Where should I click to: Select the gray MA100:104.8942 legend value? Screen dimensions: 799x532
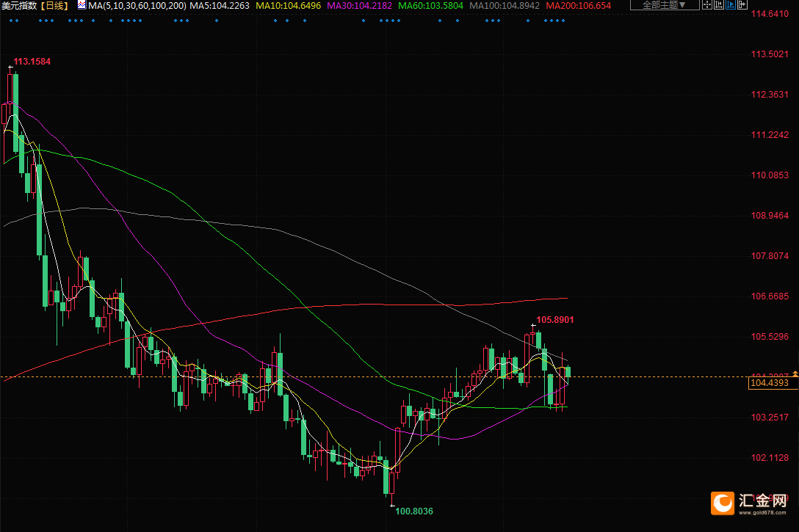[x=505, y=6]
